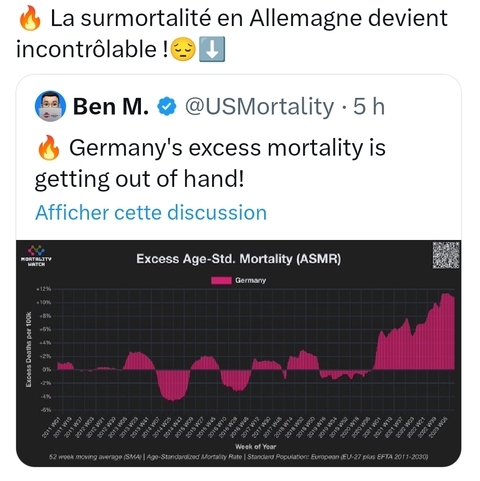Click the chart title Excess Age-Std. Mortality

coord(239,259)
